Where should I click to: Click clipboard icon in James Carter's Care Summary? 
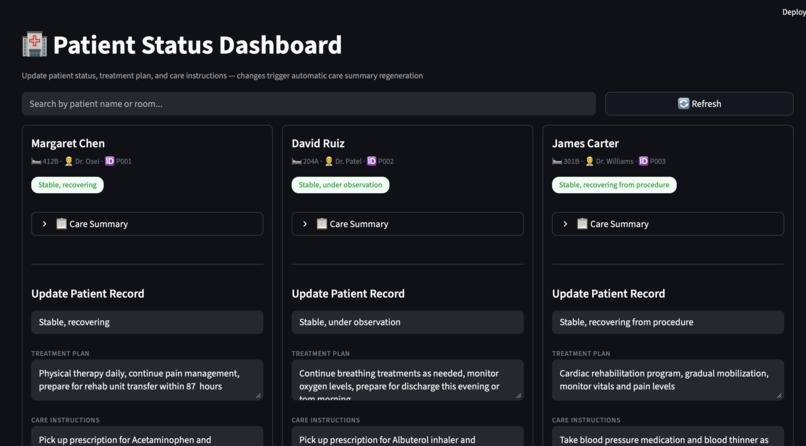(582, 224)
